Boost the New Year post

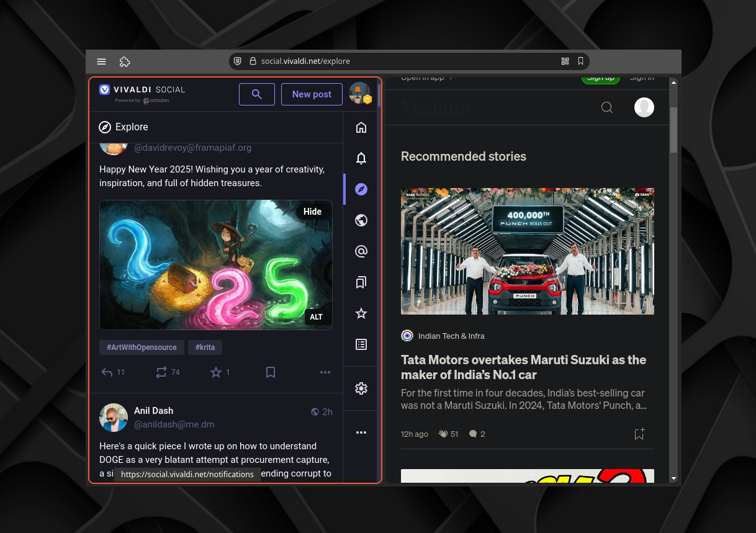tap(167, 372)
